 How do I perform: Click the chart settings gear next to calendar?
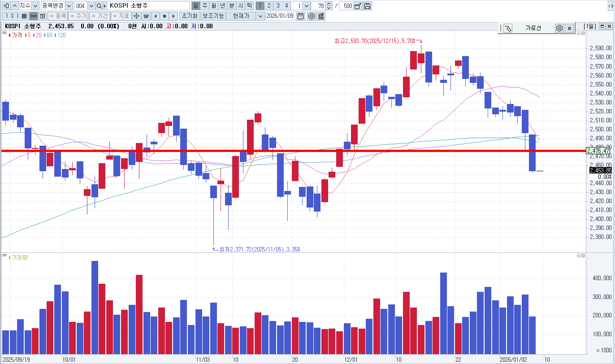tap(311, 16)
